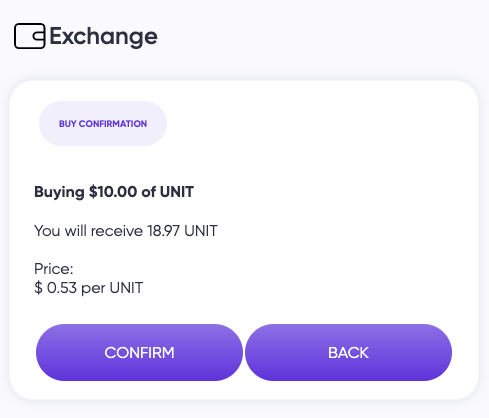Select the BUY CONFIRMATION badge
The height and width of the screenshot is (418, 489).
pos(103,124)
